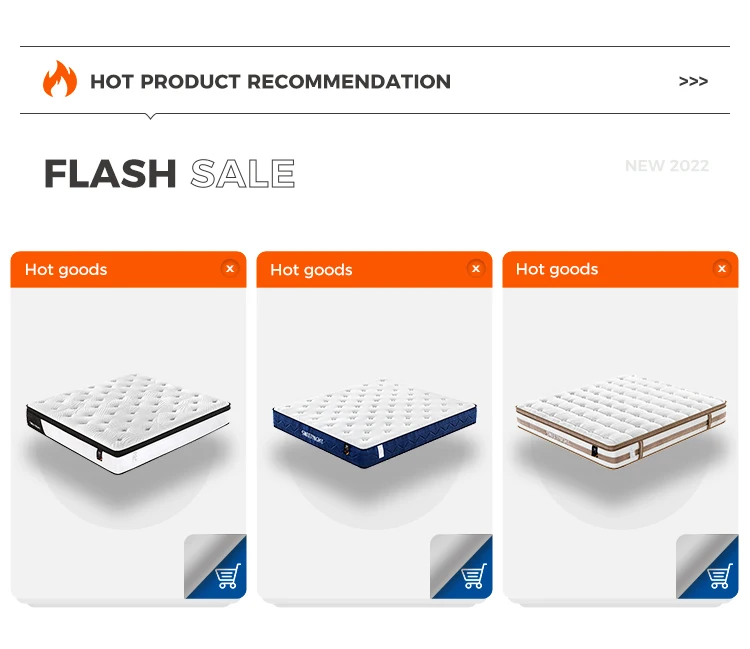
Task: Click the flame icon beside Hot Product Recommendation
Action: (59, 80)
